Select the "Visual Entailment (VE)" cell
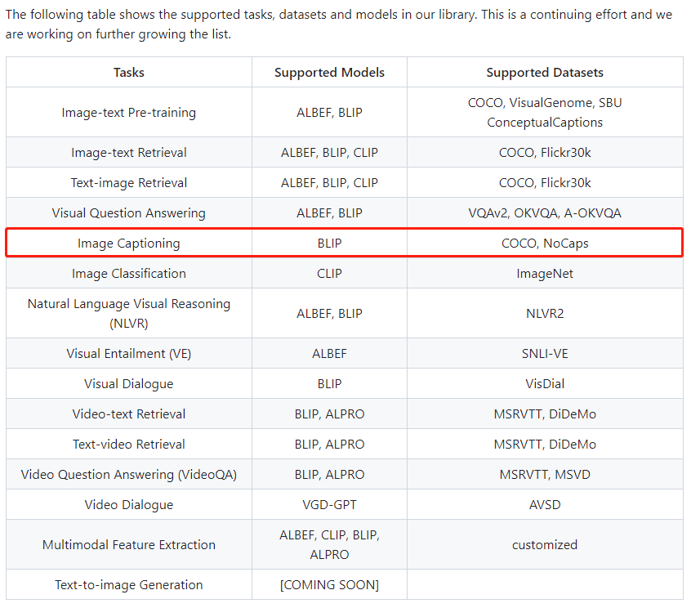 click(129, 353)
